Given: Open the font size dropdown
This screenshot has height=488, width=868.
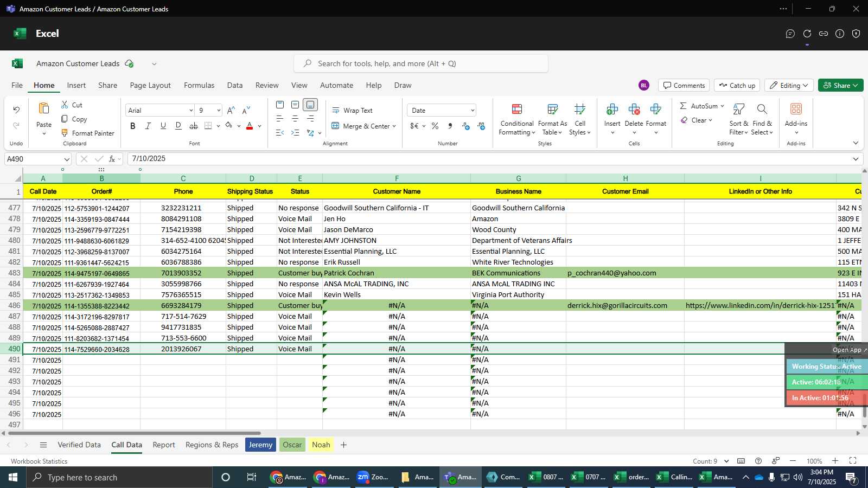Looking at the screenshot, I should click(219, 111).
